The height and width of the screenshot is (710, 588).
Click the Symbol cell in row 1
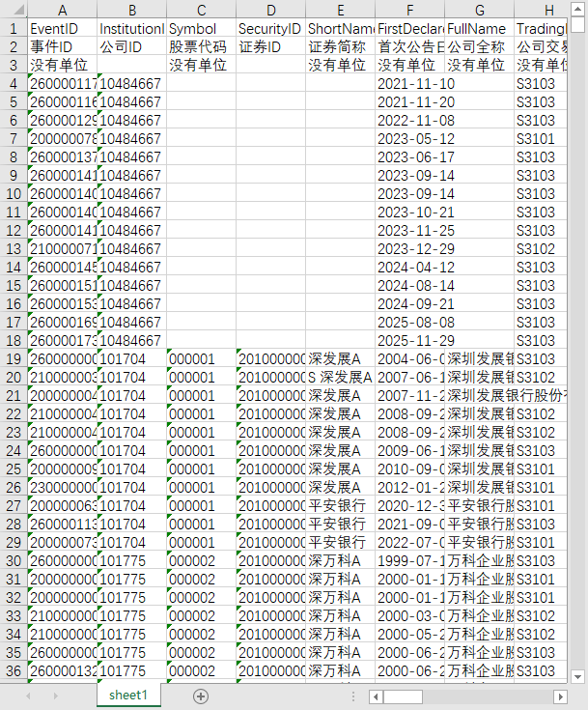[x=202, y=29]
